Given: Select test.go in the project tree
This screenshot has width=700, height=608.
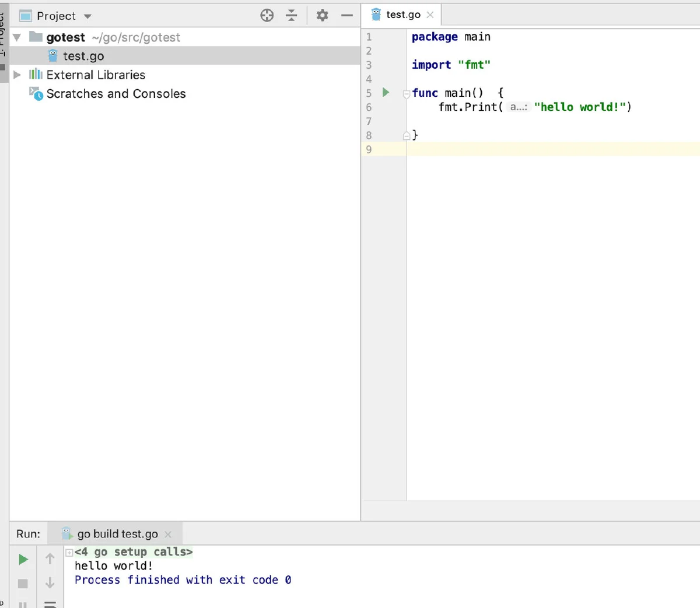Looking at the screenshot, I should [x=83, y=56].
